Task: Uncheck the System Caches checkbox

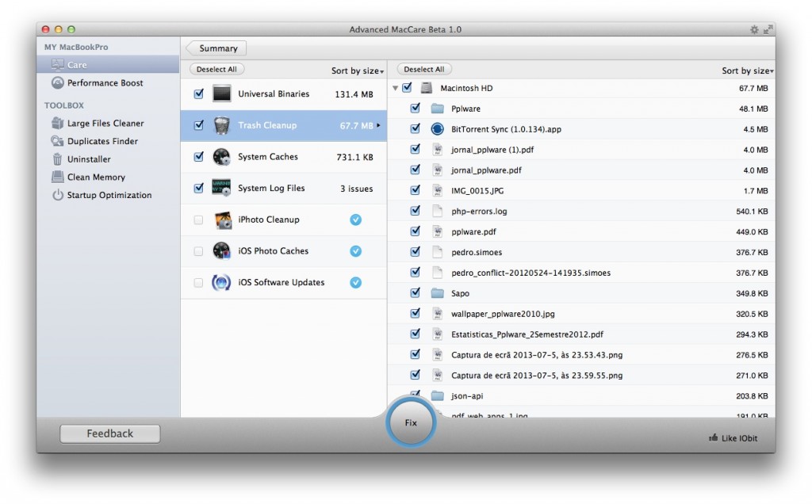Action: click(199, 157)
